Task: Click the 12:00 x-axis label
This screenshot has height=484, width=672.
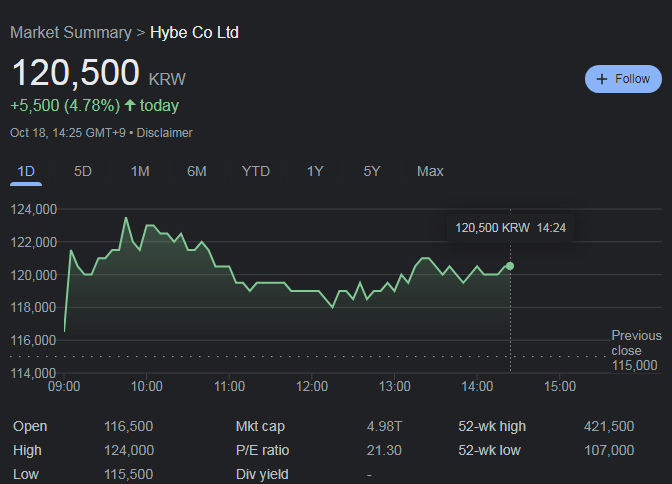Action: click(312, 386)
